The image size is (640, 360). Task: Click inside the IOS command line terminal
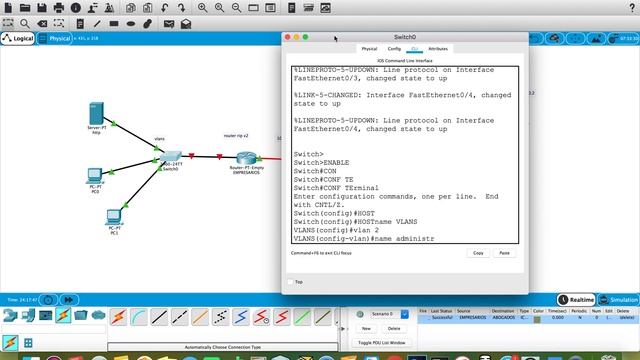[x=405, y=155]
